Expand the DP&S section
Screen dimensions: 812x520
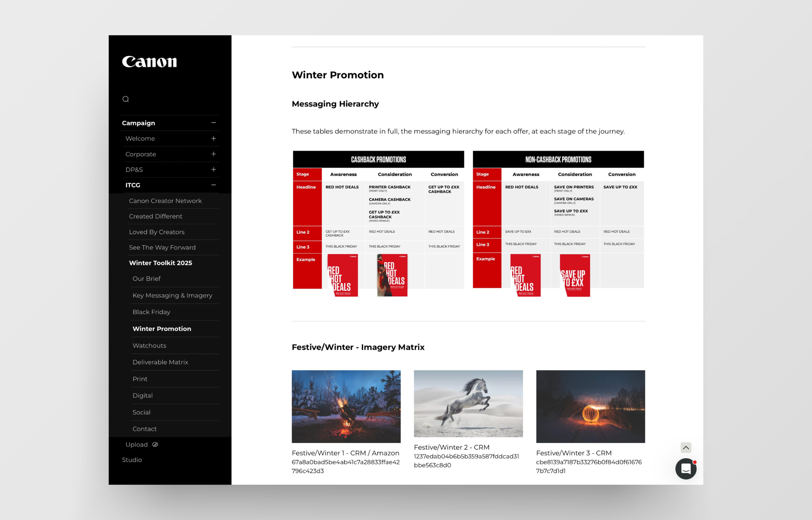click(213, 170)
